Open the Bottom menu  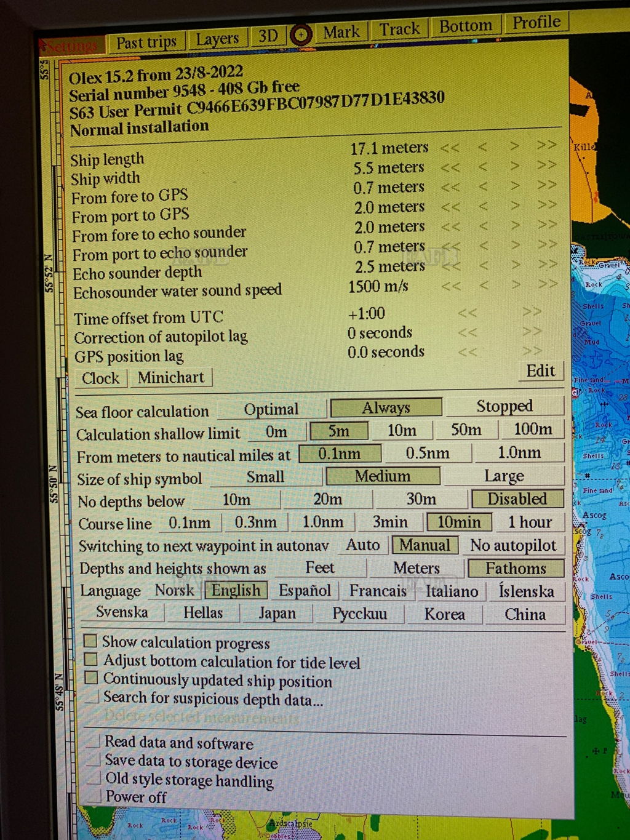point(466,26)
